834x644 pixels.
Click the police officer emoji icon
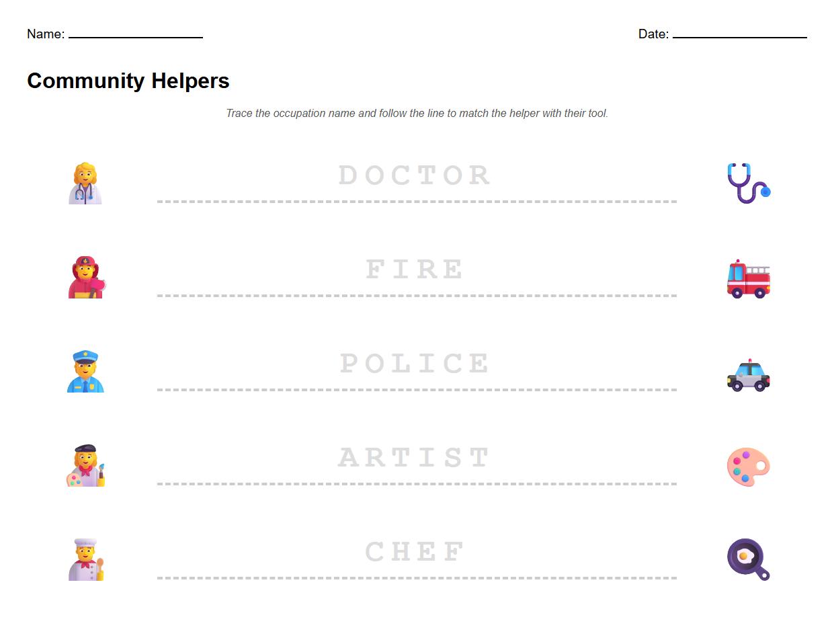[x=85, y=371]
